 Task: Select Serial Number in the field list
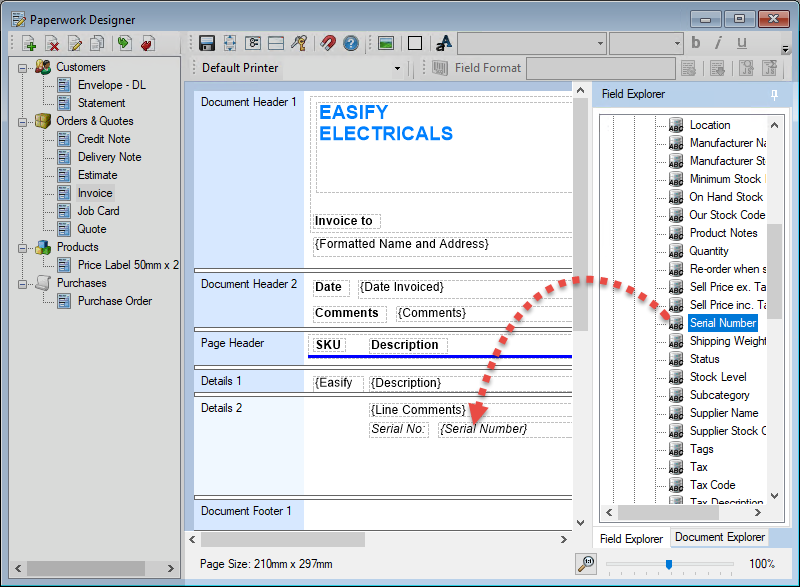pos(722,323)
